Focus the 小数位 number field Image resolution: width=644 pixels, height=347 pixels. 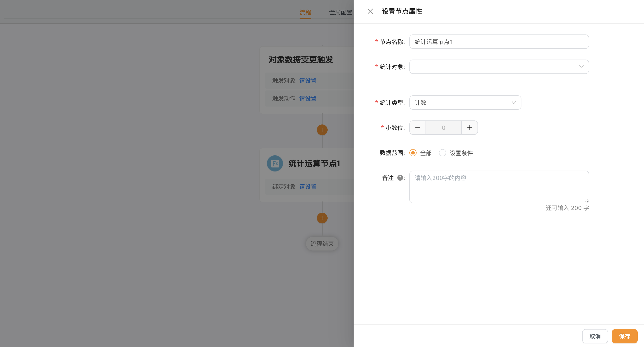click(x=443, y=128)
